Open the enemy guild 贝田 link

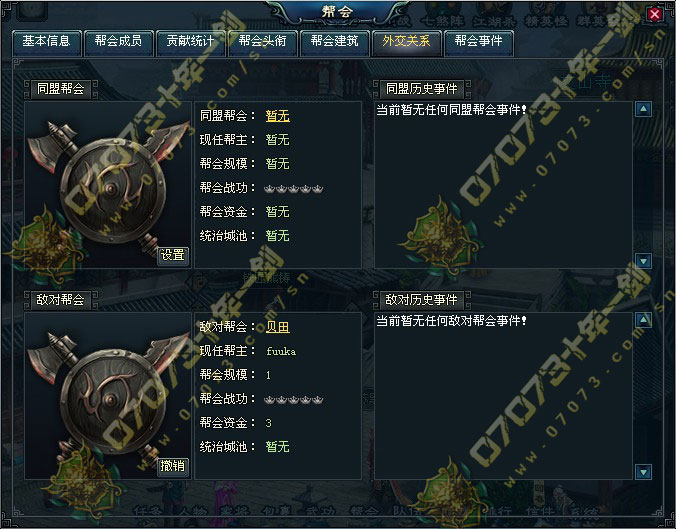(x=278, y=327)
